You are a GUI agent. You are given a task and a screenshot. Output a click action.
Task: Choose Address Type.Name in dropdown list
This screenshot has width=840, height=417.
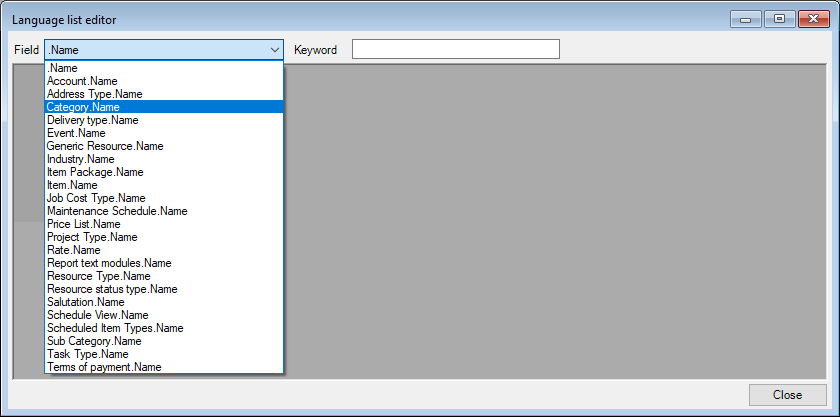[94, 94]
